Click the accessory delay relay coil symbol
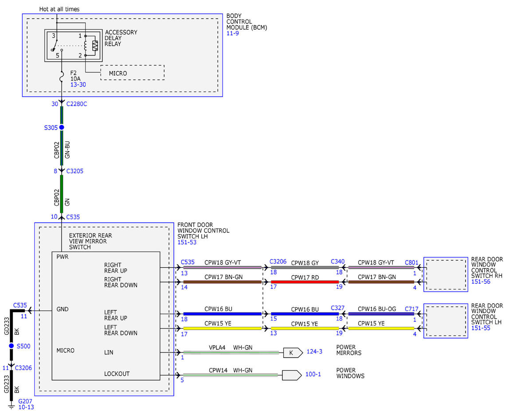The image size is (532, 411). coord(95,45)
